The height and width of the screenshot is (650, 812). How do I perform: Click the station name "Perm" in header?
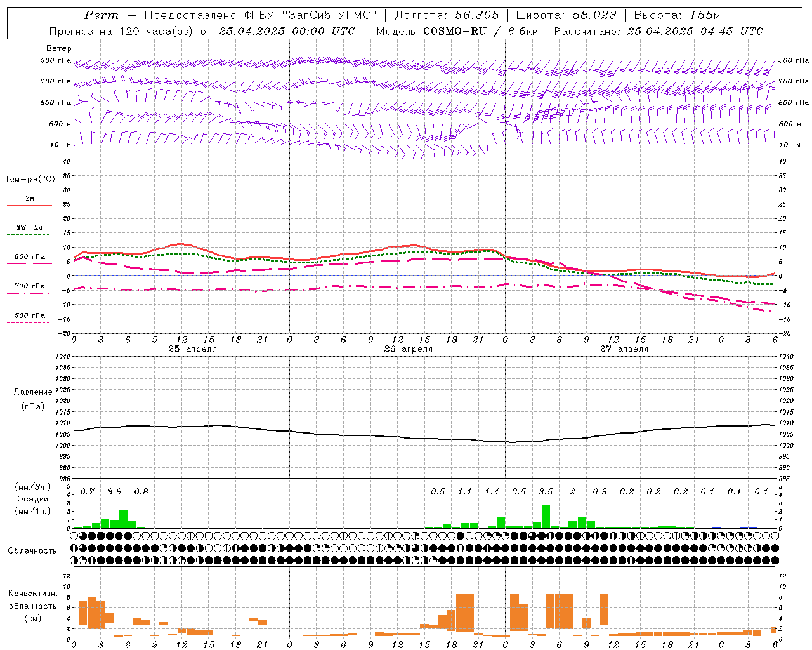pyautogui.click(x=101, y=15)
